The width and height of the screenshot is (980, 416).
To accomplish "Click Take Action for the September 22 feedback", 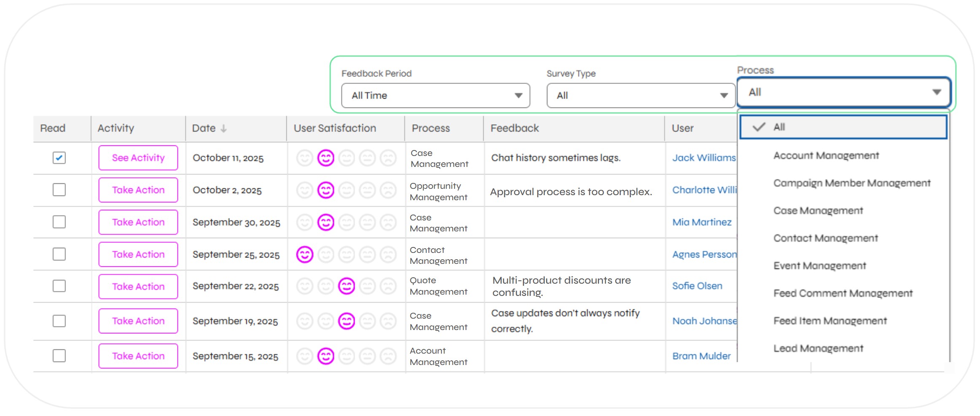I will (138, 287).
